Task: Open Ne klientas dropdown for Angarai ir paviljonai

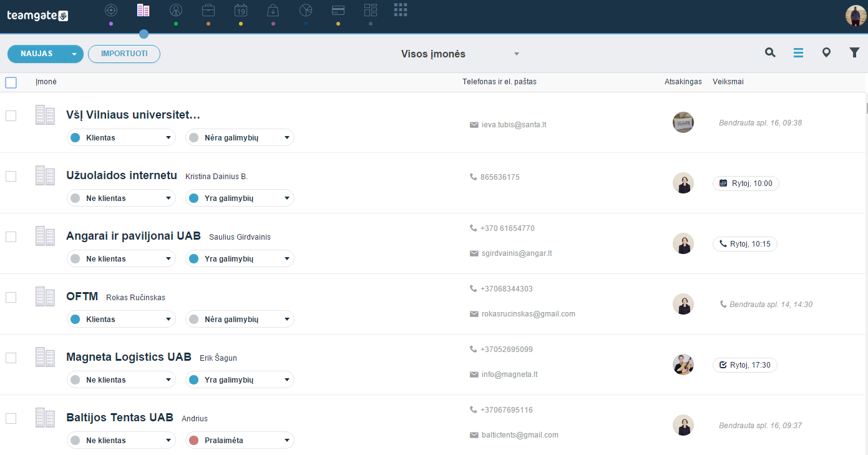Action: pos(121,258)
